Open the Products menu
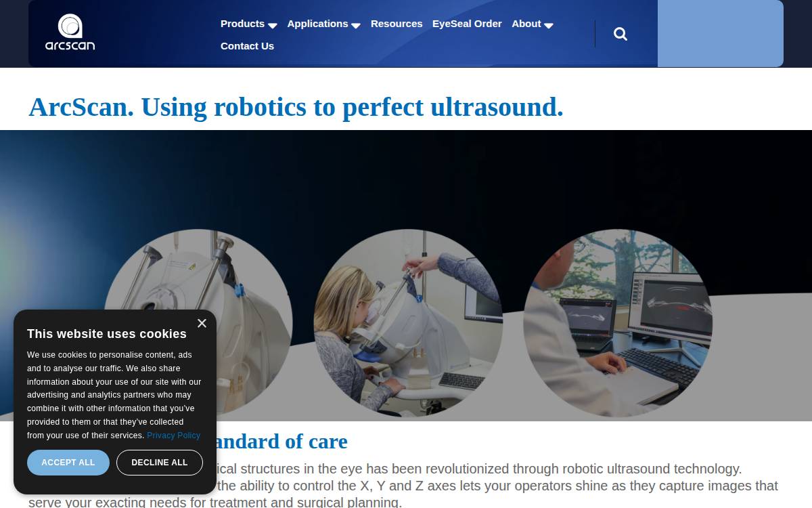The width and height of the screenshot is (812, 508). [x=242, y=24]
